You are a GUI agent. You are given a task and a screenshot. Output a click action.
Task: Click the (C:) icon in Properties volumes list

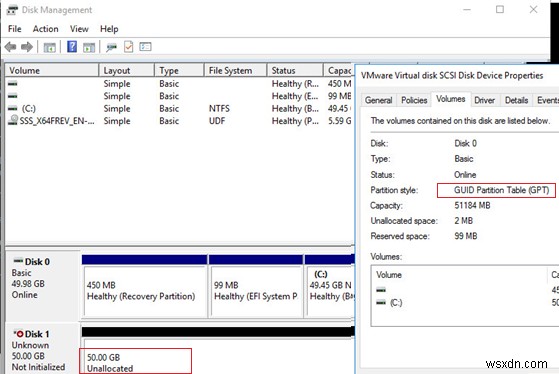[381, 303]
